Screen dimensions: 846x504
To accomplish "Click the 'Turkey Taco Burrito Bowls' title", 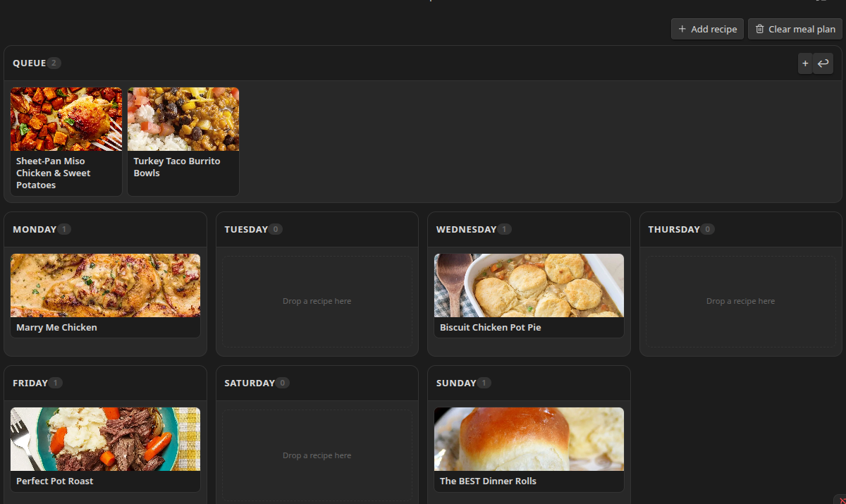I will click(177, 167).
